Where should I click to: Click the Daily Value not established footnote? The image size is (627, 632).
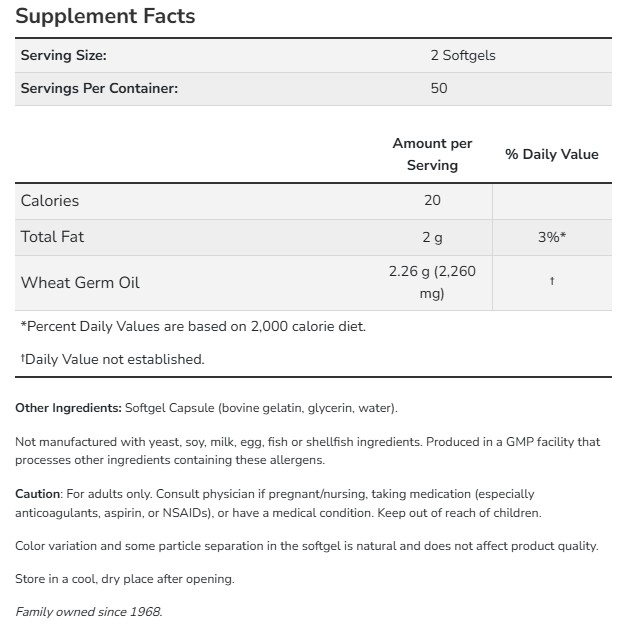click(112, 359)
